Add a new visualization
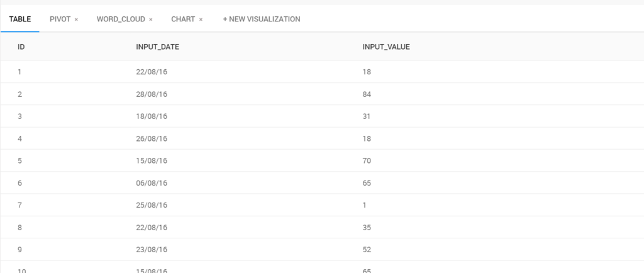The height and width of the screenshot is (273, 644). 261,19
